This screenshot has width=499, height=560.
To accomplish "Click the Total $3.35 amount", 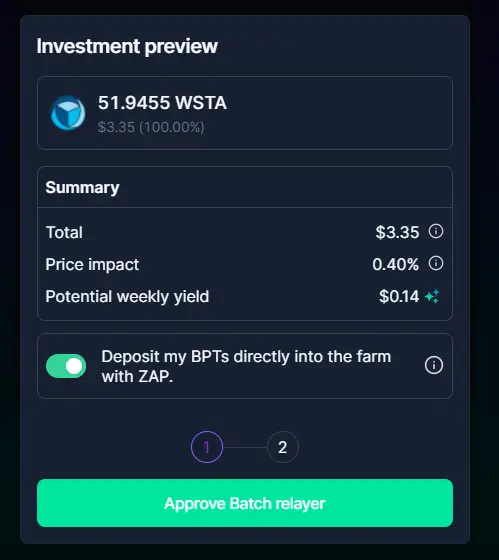I will [x=397, y=232].
